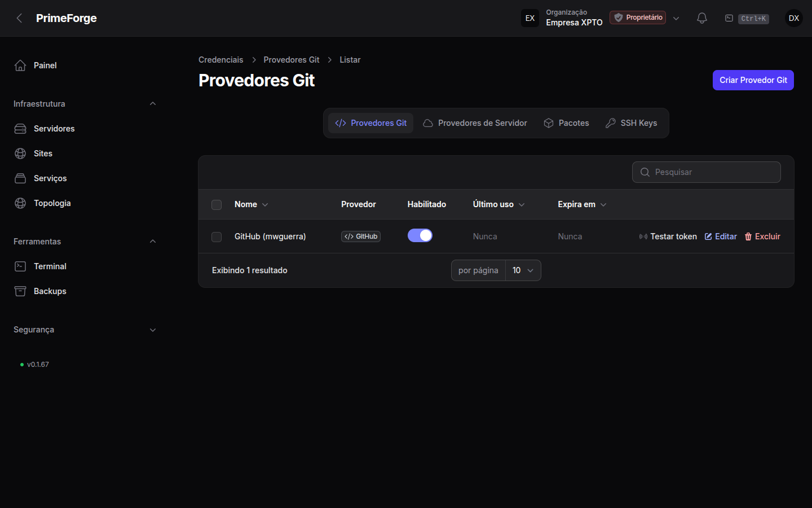This screenshot has width=812, height=508.
Task: Click the pencil icon next to Editar
Action: click(x=708, y=237)
